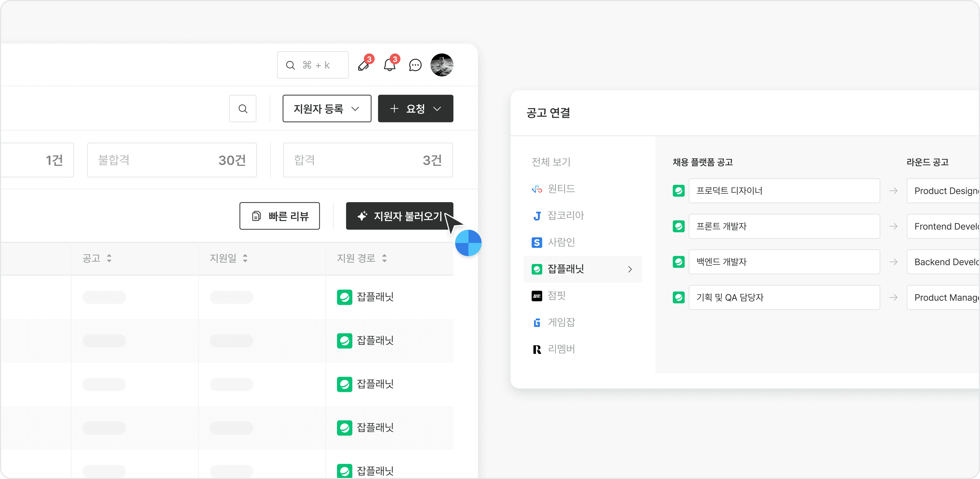Select the 잡코리아 platform

(x=558, y=216)
